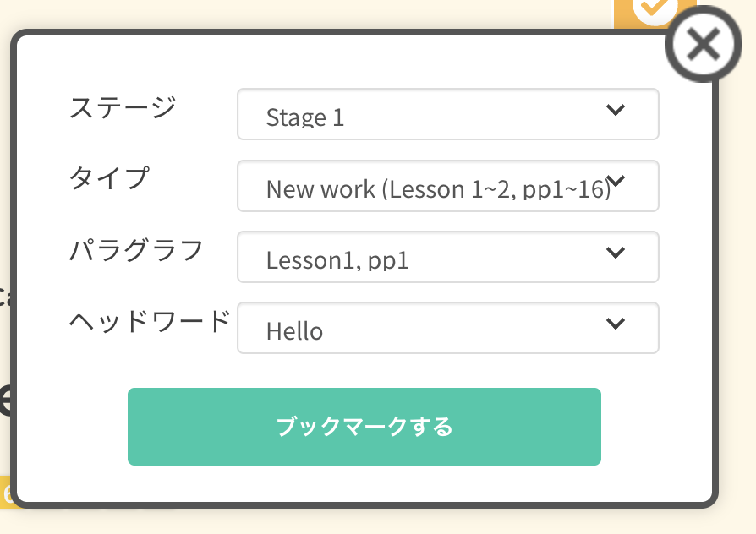
Task: Select the "Hello" value text
Action: click(294, 331)
